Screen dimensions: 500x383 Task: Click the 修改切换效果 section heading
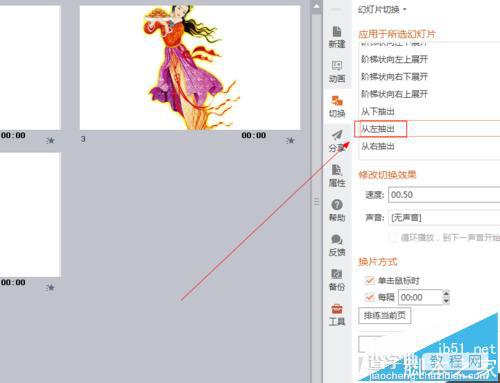tap(387, 175)
